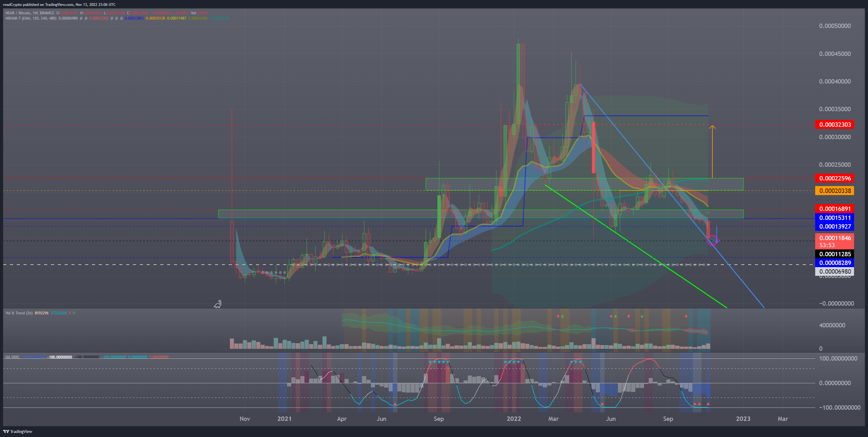Click the Nov label on the time axis

244,419
